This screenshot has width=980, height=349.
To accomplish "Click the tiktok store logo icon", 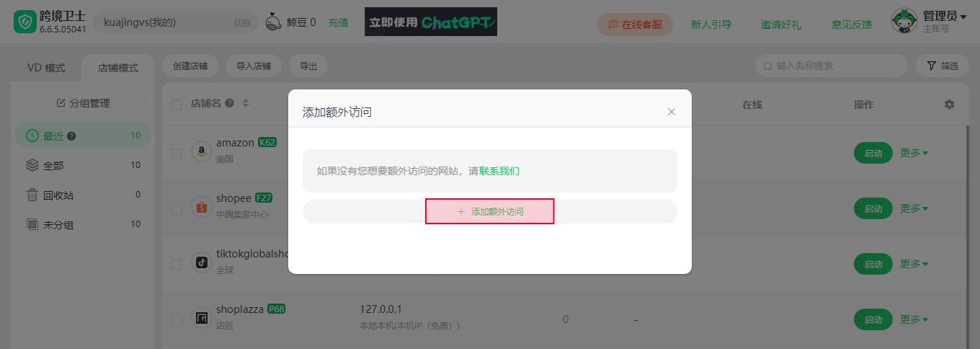I will tap(202, 262).
